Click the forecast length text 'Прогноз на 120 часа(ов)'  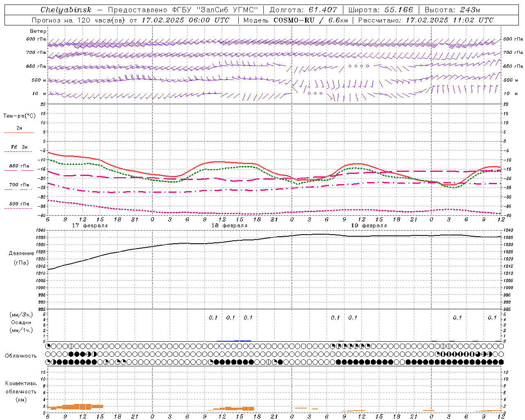click(x=79, y=20)
